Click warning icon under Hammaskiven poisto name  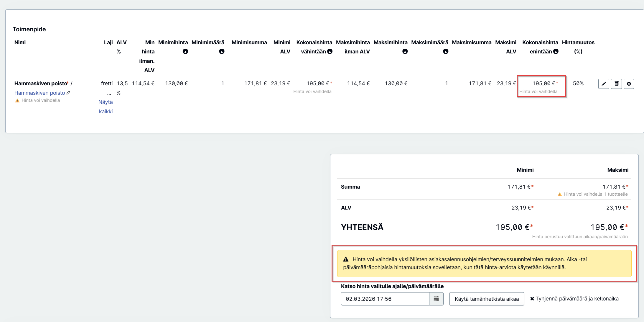coord(17,101)
